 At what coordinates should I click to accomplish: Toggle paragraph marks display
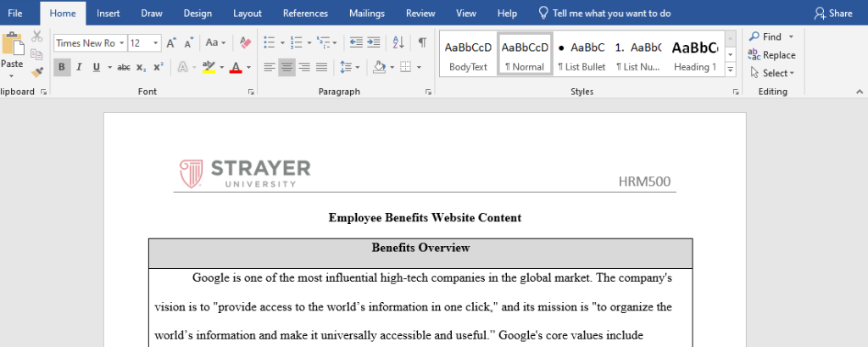click(x=421, y=42)
